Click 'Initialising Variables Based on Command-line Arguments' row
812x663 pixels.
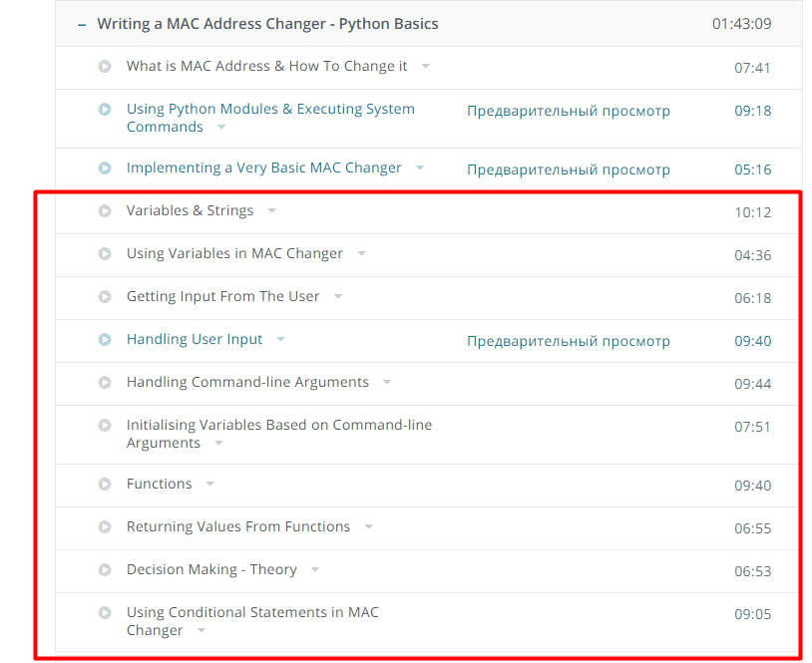(x=279, y=434)
